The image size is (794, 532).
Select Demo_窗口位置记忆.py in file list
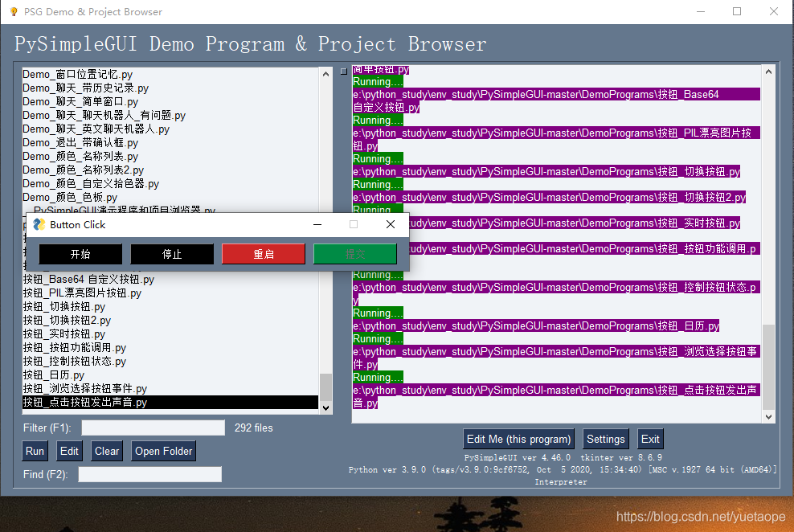coord(170,75)
